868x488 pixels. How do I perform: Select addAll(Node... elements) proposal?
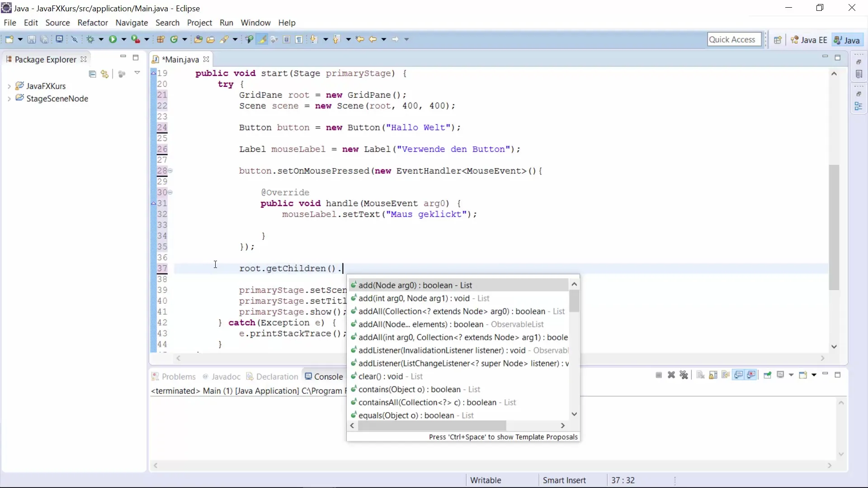[x=459, y=324]
